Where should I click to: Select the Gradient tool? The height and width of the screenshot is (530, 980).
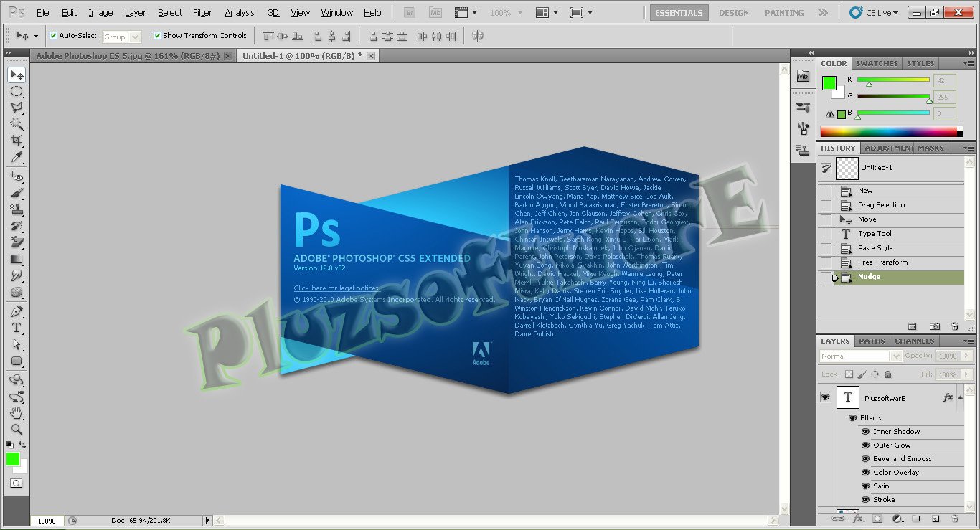(17, 259)
